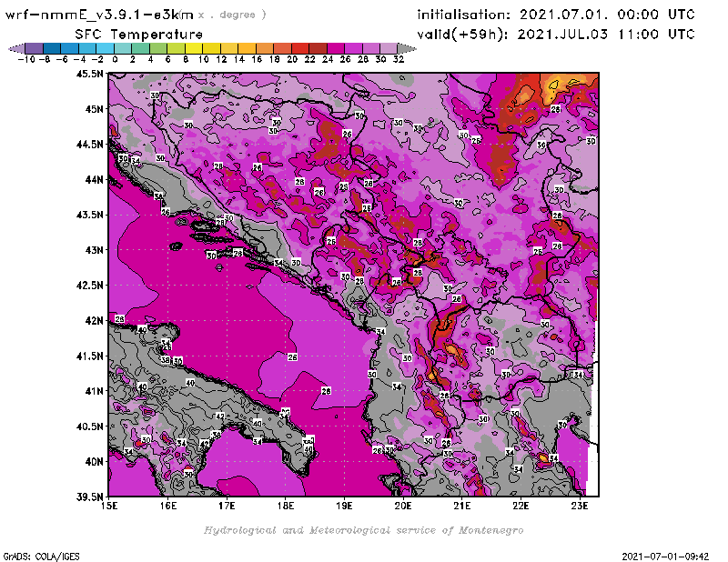The width and height of the screenshot is (728, 562).
Task: Click the green swatch between 2 and 4
Action: [140, 48]
